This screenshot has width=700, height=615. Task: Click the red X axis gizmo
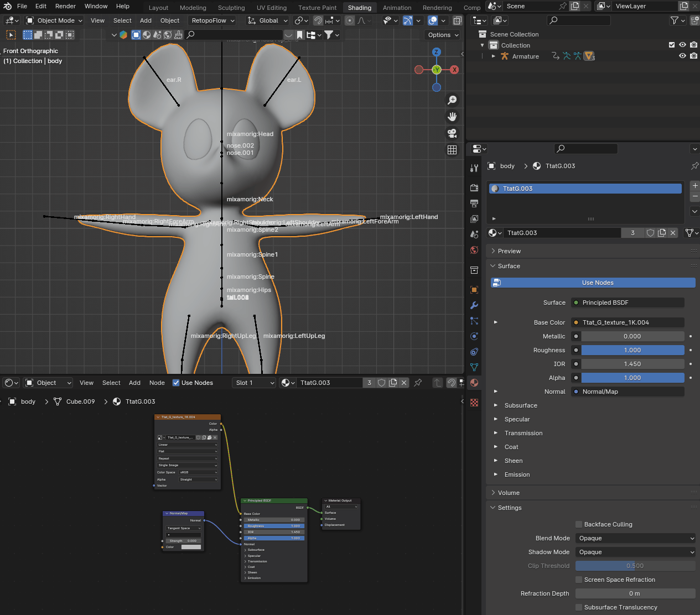coord(454,70)
